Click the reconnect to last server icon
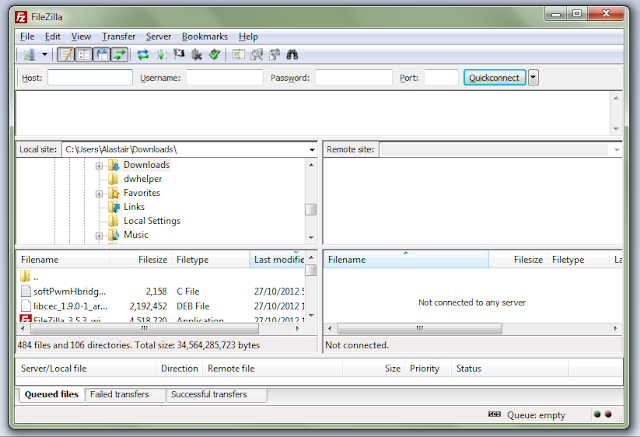 (215, 54)
